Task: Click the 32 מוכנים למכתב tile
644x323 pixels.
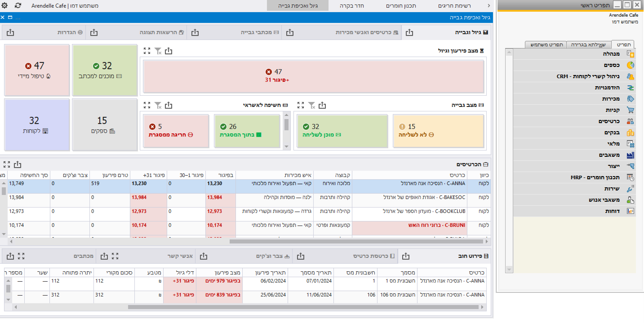Action: [105, 70]
